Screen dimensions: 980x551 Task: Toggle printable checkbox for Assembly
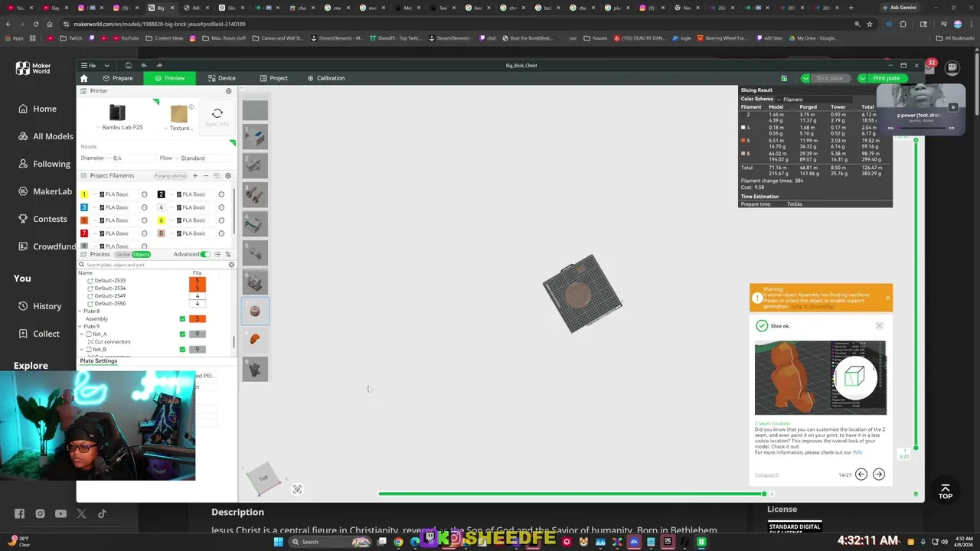click(x=182, y=319)
